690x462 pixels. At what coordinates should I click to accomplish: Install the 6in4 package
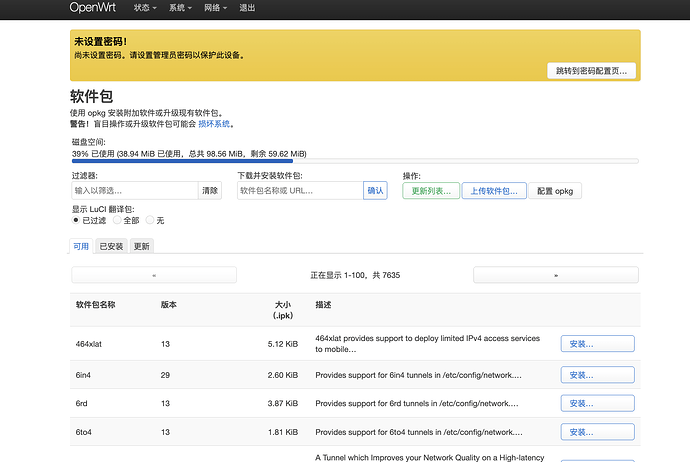click(597, 375)
